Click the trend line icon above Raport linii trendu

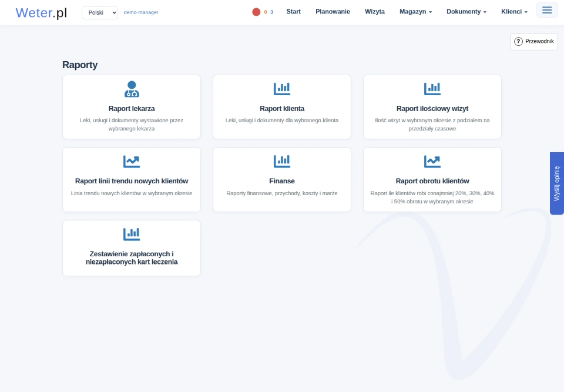click(x=131, y=162)
